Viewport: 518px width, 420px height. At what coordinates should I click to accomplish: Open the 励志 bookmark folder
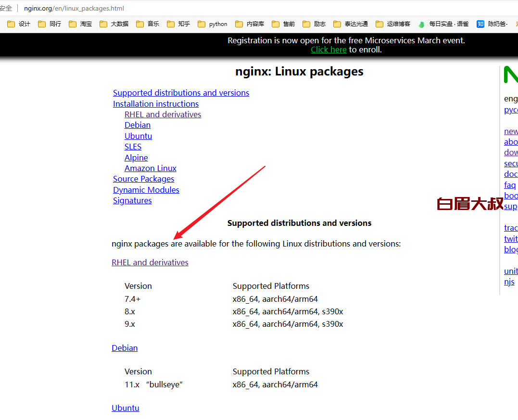314,24
